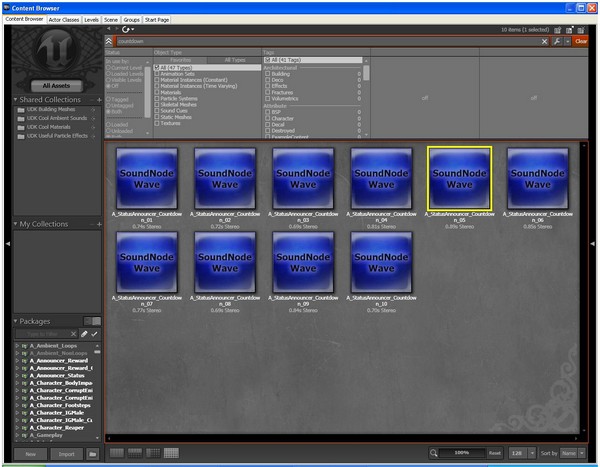This screenshot has width=600, height=467.
Task: Click the orange Clear button
Action: tap(580, 41)
